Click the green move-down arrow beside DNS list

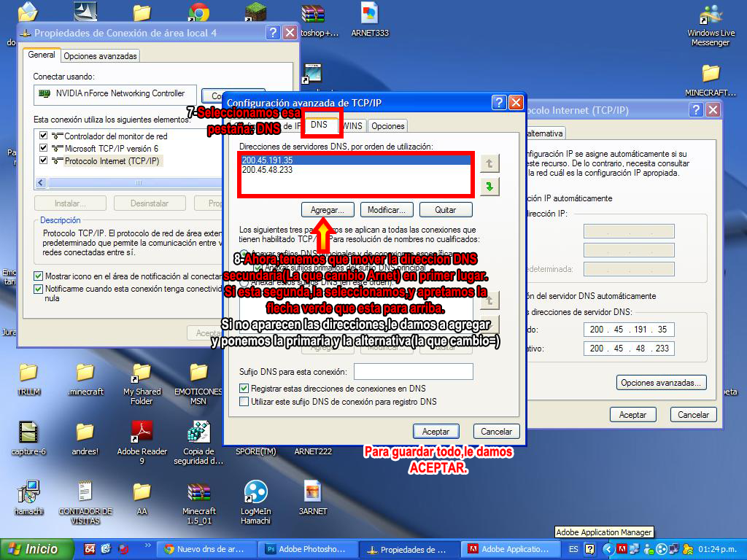489,186
